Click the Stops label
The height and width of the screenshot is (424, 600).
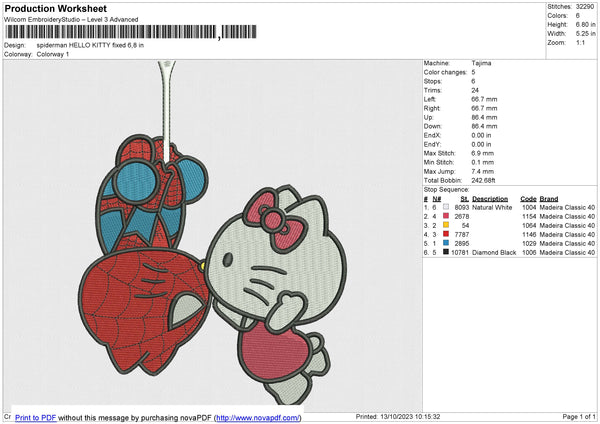tap(433, 82)
